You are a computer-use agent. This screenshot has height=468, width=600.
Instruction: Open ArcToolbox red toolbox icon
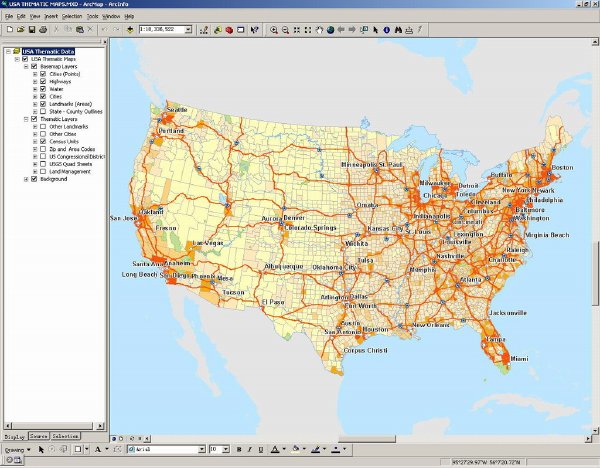pyautogui.click(x=229, y=30)
